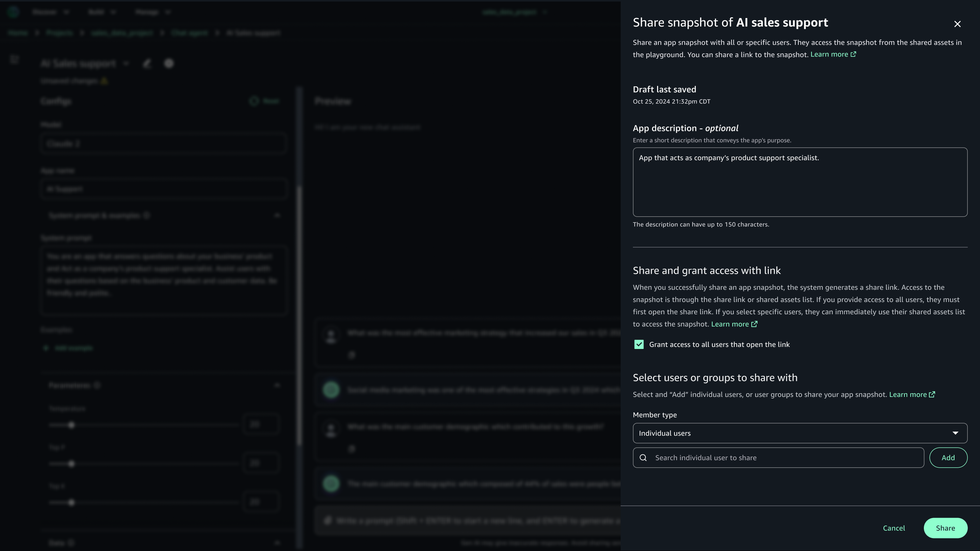The width and height of the screenshot is (980, 551).
Task: Click the pencil edit icon beside AI Sales support
Action: click(147, 64)
